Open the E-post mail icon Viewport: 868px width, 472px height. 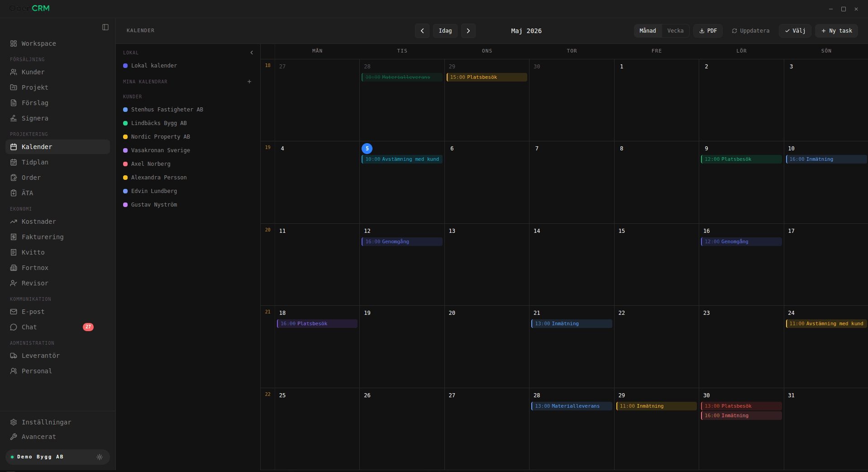pos(14,312)
